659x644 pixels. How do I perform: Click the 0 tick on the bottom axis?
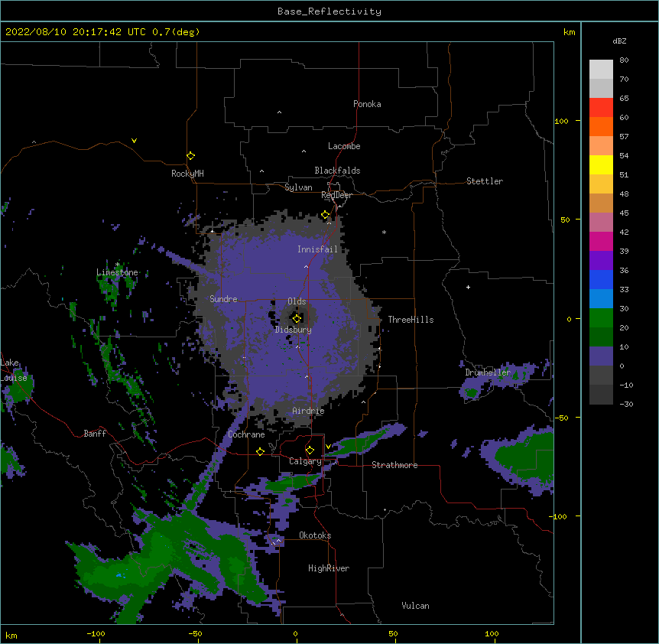point(295,633)
